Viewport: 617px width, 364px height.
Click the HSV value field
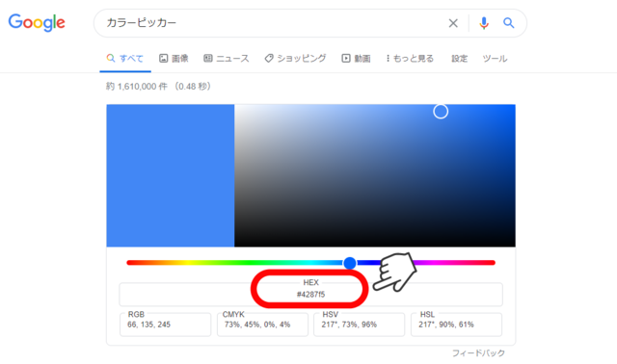pyautogui.click(x=360, y=325)
